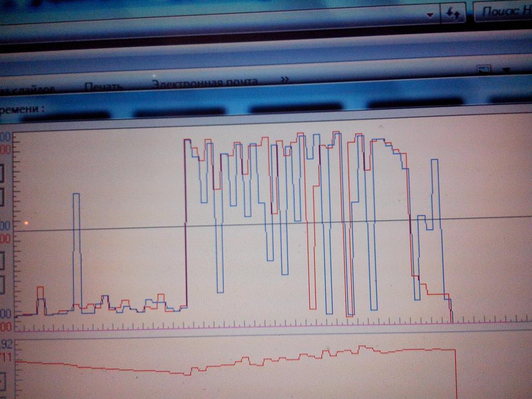Choose Электронная почта in the toolbar
Screen dimensions: 532x399
204,83
